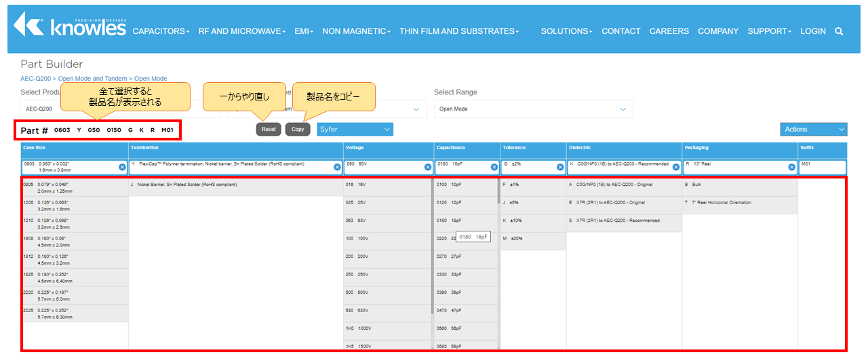Click the Reset button

click(269, 129)
